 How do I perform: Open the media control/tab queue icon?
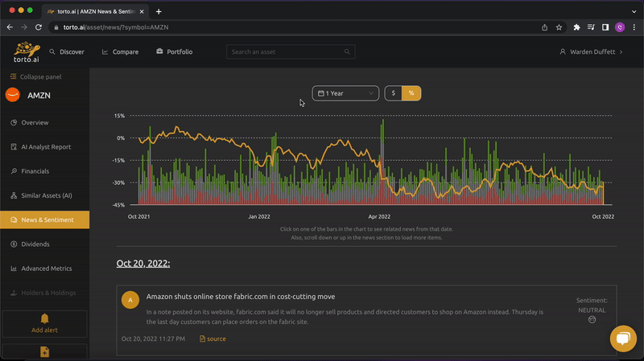click(x=591, y=27)
